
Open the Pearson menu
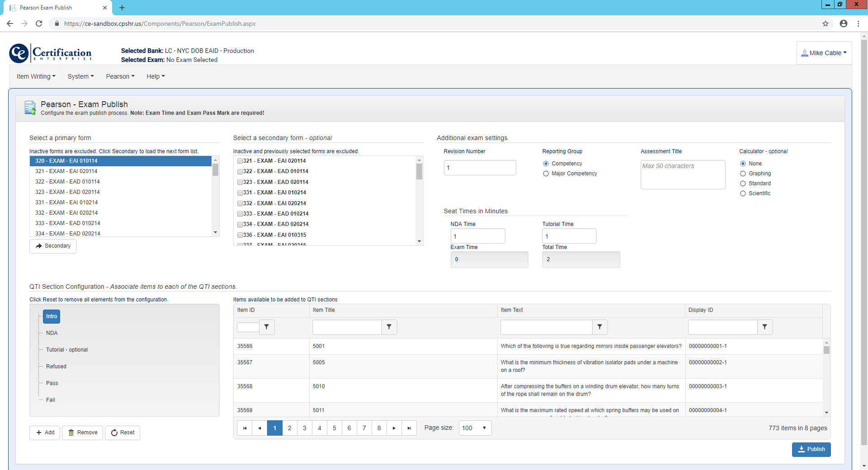(120, 76)
